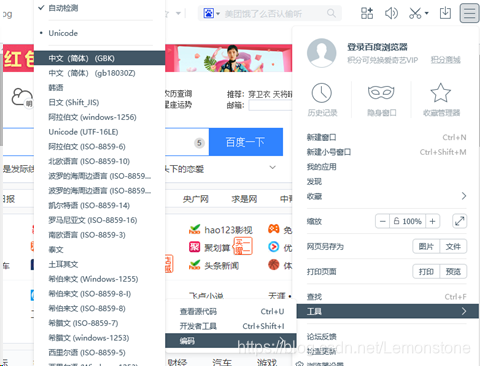Click 登录百度浏览器 login link
The height and width of the screenshot is (366, 480).
coord(377,47)
